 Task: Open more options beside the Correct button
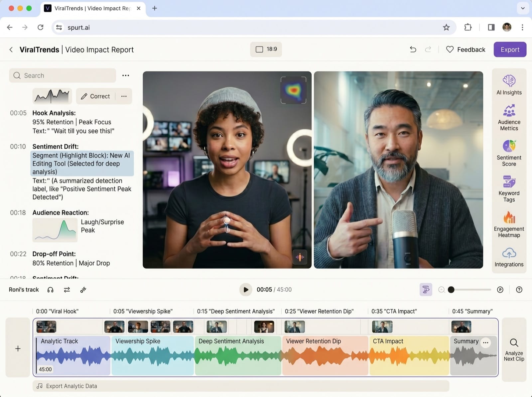(x=124, y=96)
